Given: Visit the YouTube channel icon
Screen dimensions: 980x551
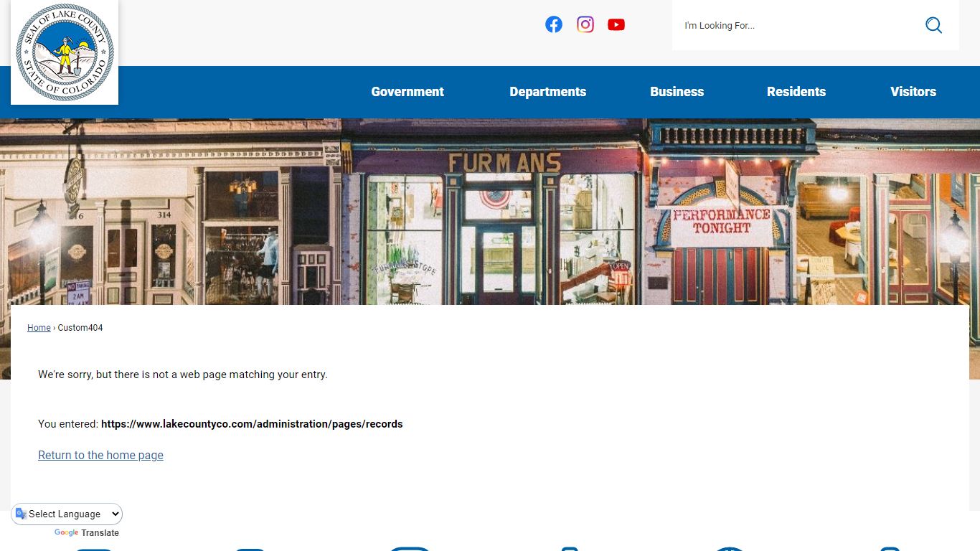Looking at the screenshot, I should pyautogui.click(x=616, y=24).
